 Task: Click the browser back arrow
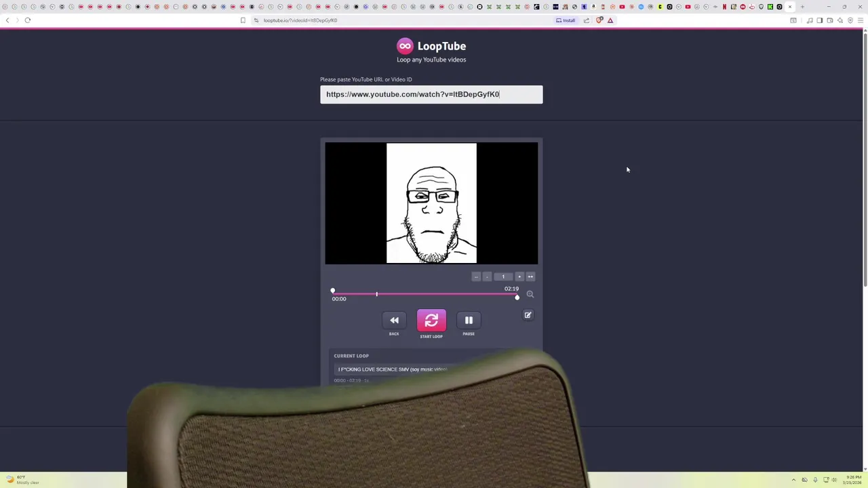pos(7,20)
